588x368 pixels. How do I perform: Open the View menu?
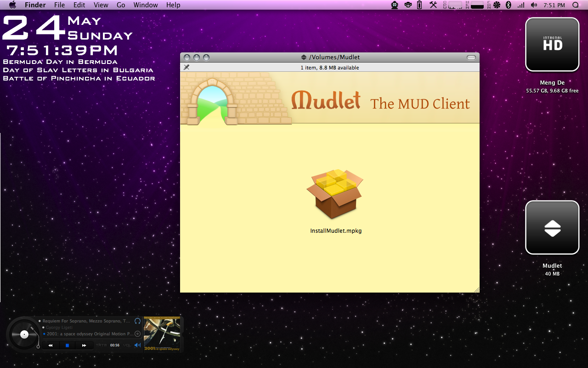click(x=101, y=5)
